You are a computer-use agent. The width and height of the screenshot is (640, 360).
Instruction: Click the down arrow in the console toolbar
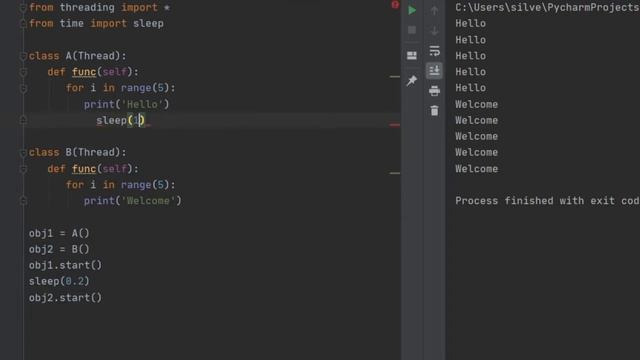click(x=434, y=31)
